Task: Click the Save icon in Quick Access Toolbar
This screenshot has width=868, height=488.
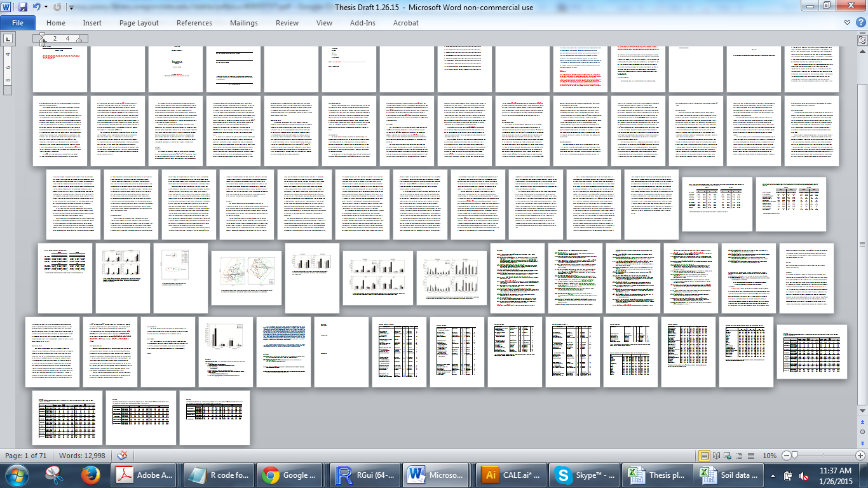Action: click(23, 7)
